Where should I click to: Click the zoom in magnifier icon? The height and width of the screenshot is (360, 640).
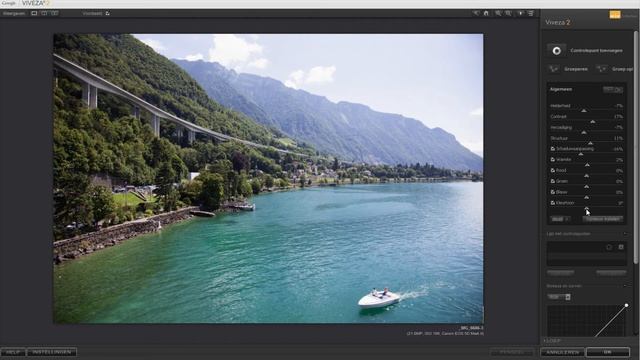pyautogui.click(x=498, y=13)
